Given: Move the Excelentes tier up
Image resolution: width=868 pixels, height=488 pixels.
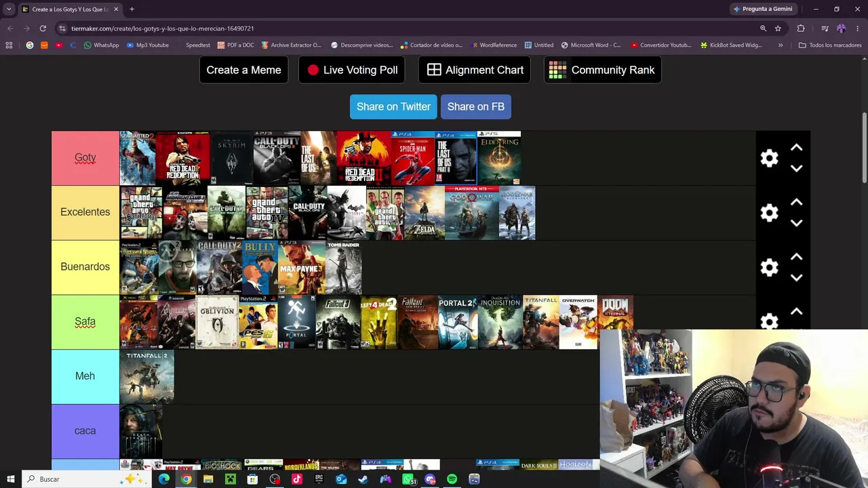Looking at the screenshot, I should pos(797,203).
